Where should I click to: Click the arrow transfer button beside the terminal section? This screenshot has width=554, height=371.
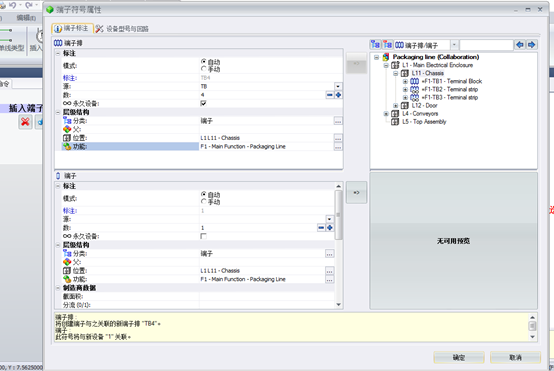click(x=356, y=193)
